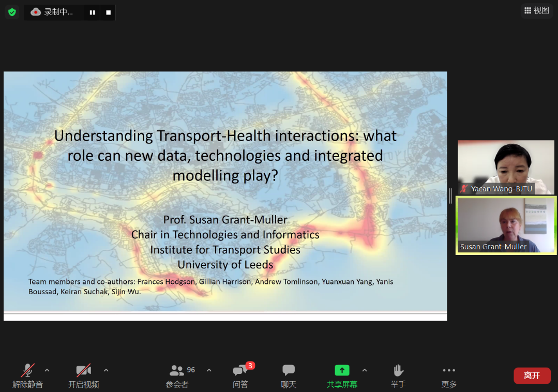Unmute microphone with 解除静音
The height and width of the screenshot is (392, 558).
pos(27,375)
